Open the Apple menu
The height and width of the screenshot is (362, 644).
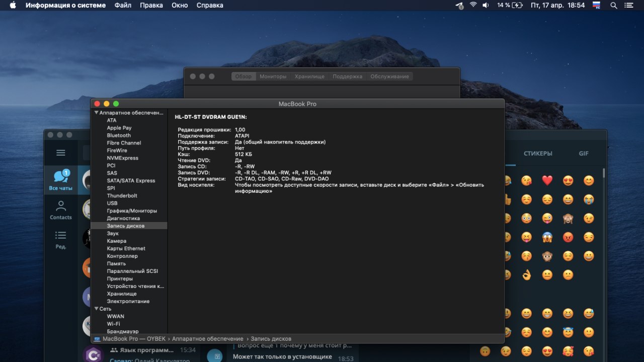click(x=13, y=5)
